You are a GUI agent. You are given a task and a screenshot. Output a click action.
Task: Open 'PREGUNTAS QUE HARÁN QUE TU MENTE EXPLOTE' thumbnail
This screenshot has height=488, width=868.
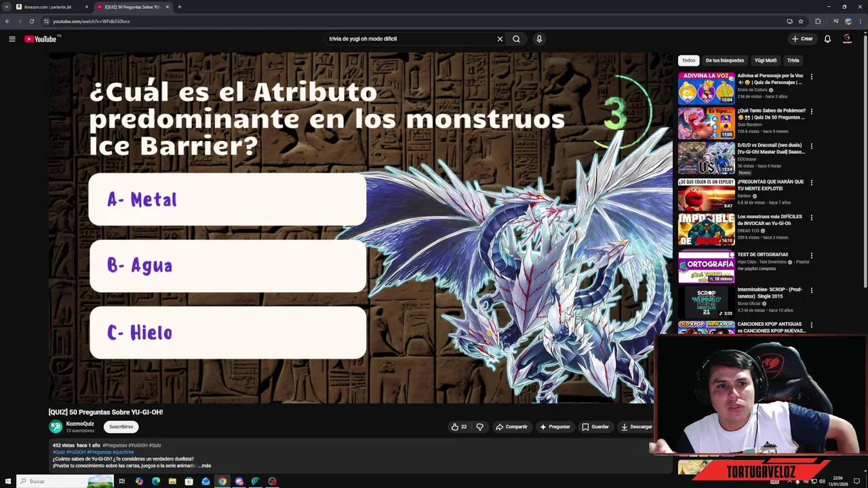pos(706,195)
